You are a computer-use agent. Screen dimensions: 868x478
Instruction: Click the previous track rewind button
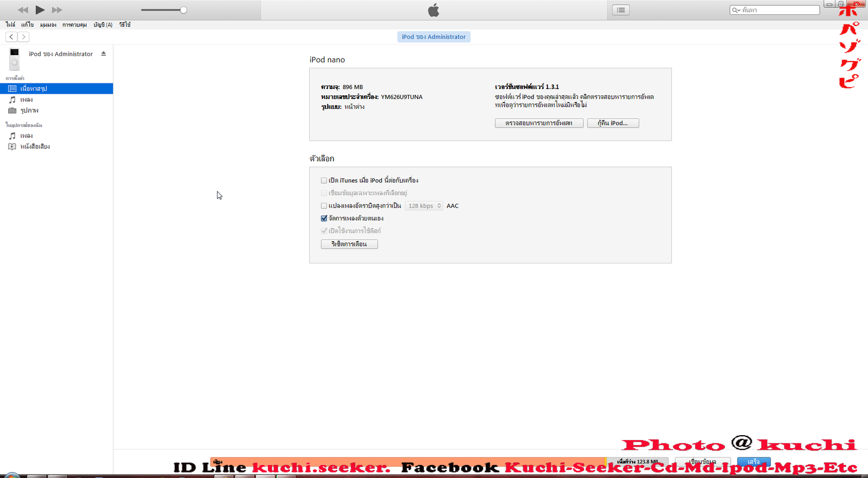click(x=23, y=10)
